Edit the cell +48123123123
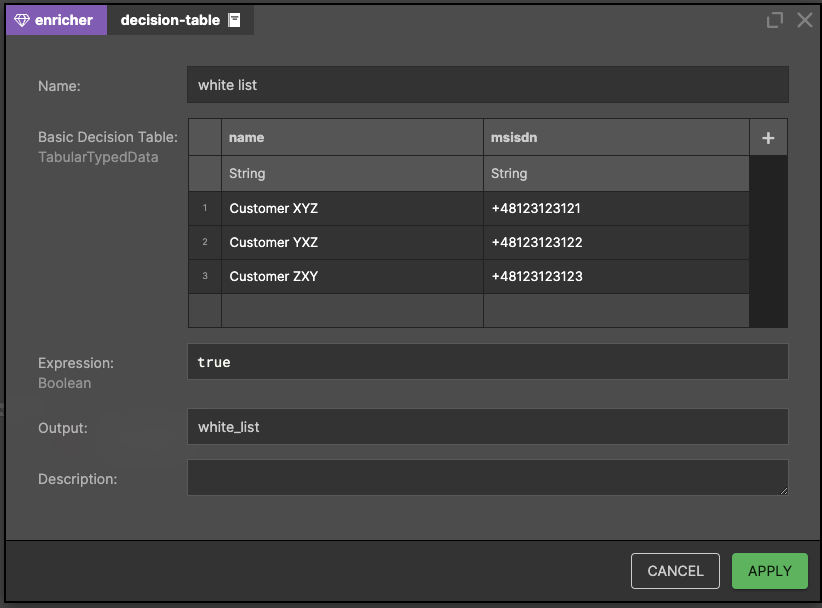The width and height of the screenshot is (822, 608). coord(616,277)
